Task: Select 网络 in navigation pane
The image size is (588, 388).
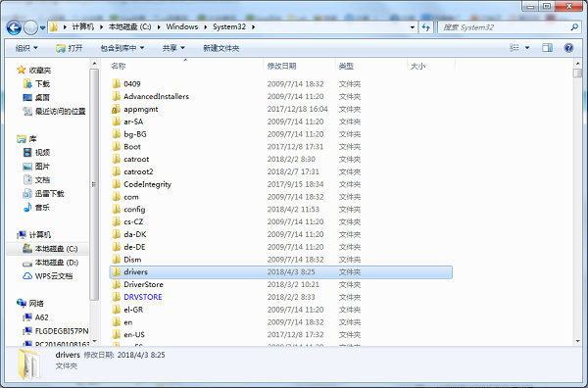Action: (30, 304)
